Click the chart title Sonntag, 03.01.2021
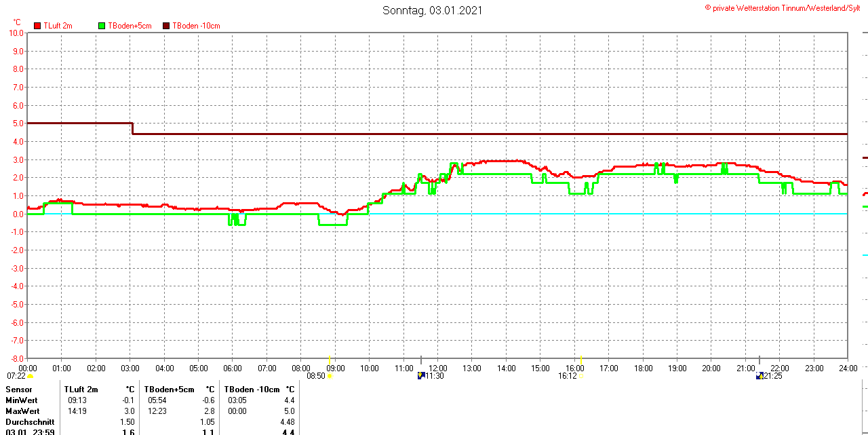Image resolution: width=868 pixels, height=435 pixels. click(x=433, y=10)
